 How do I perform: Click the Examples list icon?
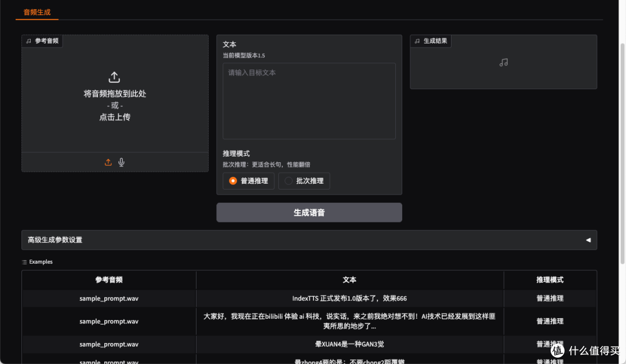[24, 261]
